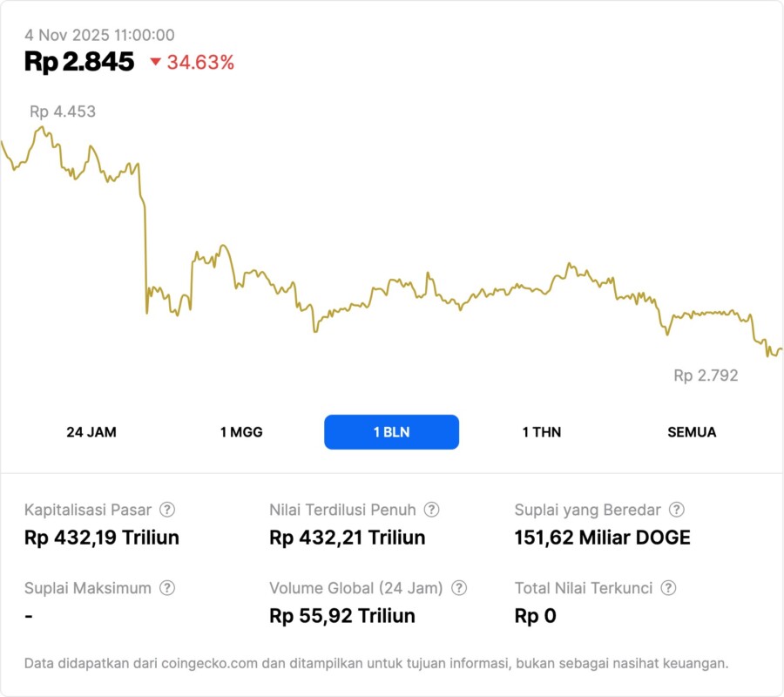Click the current price Rp 2.845

[x=79, y=62]
